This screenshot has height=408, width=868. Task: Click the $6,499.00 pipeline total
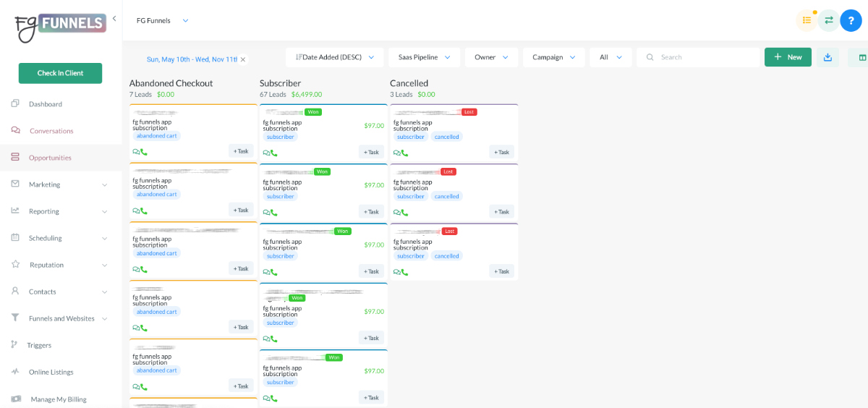[307, 95]
